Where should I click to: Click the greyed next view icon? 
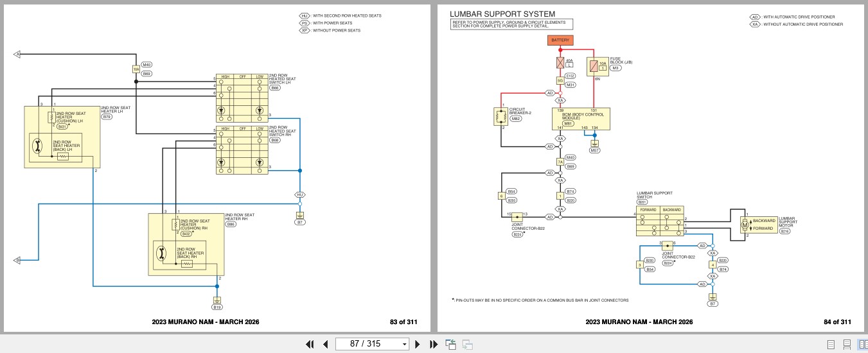467,344
